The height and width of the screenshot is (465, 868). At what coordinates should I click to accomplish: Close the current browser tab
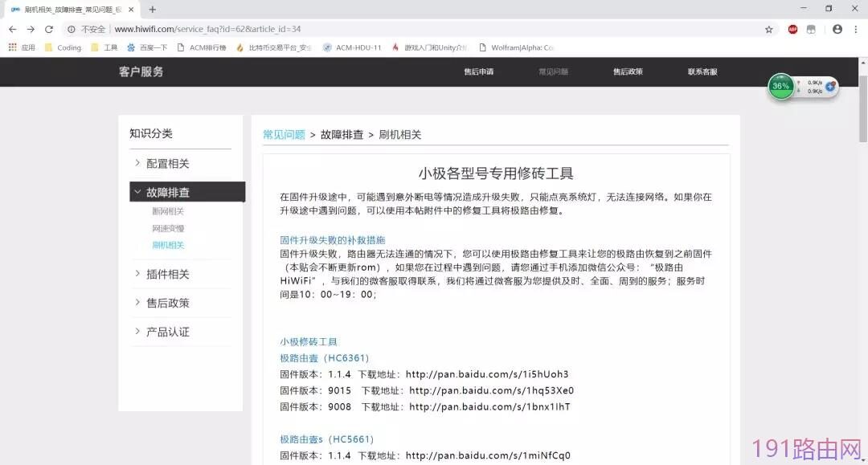[131, 10]
